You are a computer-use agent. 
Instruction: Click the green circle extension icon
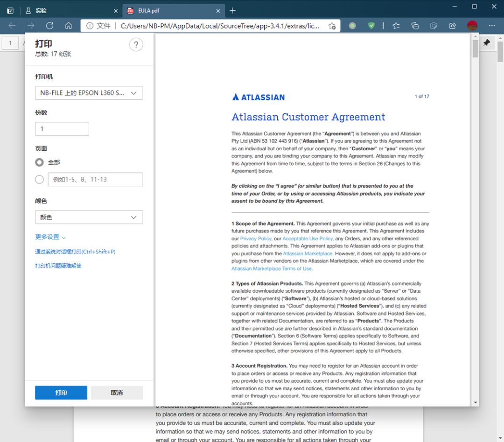coord(352,26)
